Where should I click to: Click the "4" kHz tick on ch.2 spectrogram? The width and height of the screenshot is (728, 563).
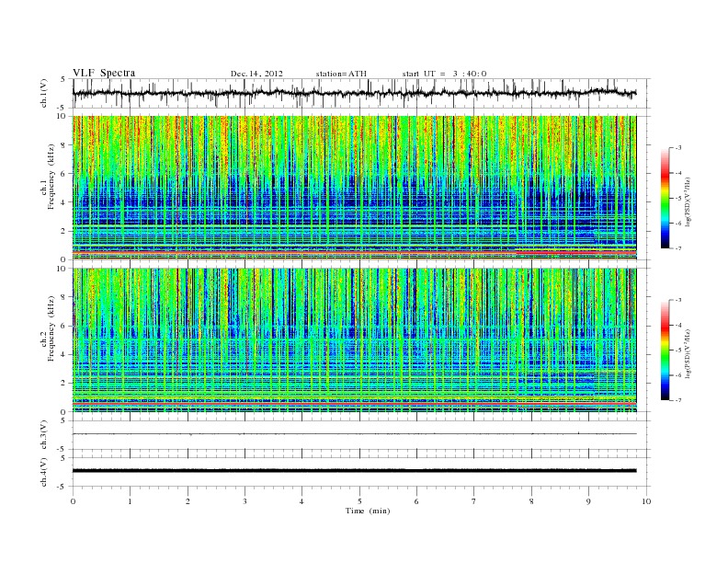coord(64,354)
